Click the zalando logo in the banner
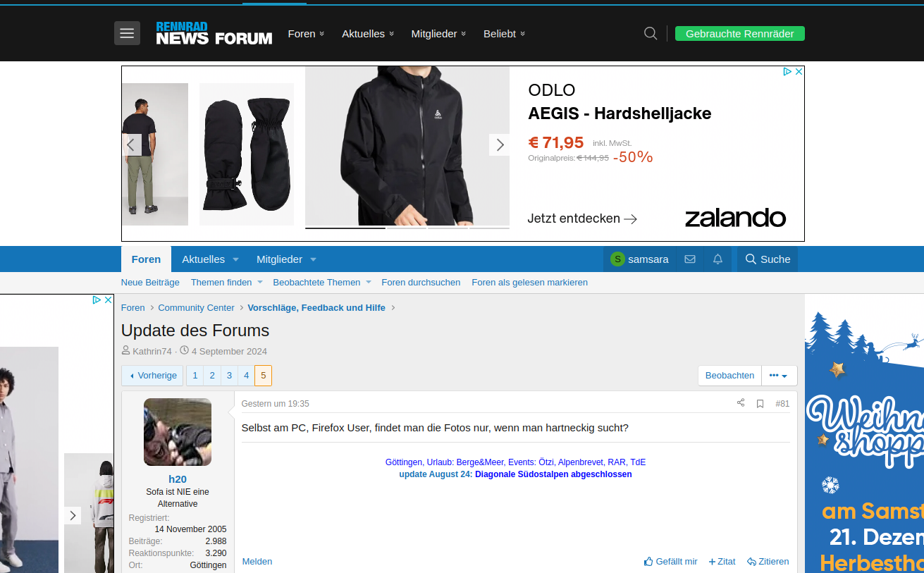Screen dimensions: 924x573 point(735,218)
